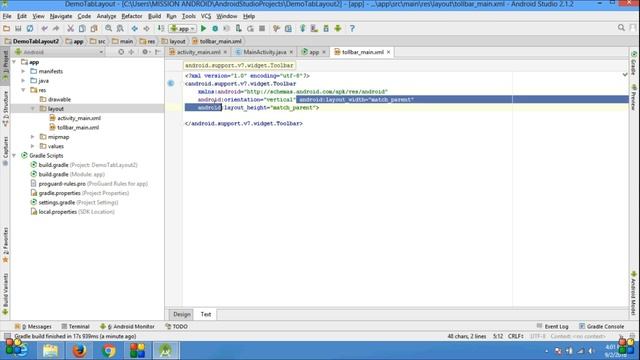Open the Gradle Console
The width and height of the screenshot is (640, 360).
[602, 327]
